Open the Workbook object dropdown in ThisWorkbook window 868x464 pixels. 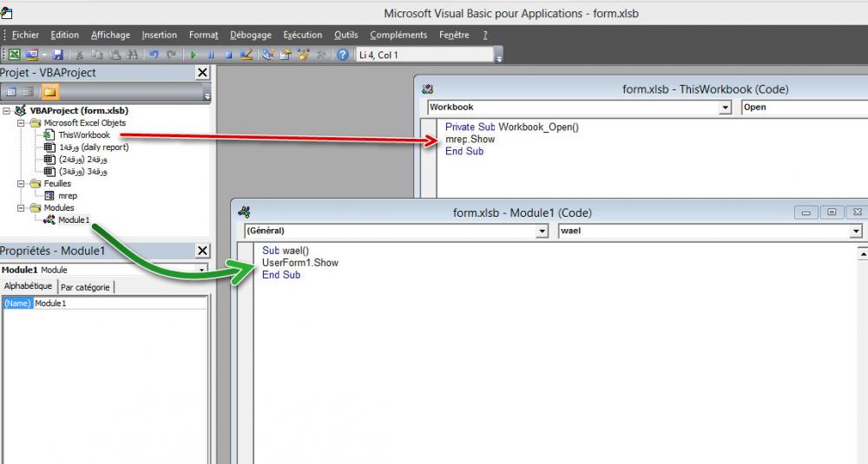(x=725, y=108)
